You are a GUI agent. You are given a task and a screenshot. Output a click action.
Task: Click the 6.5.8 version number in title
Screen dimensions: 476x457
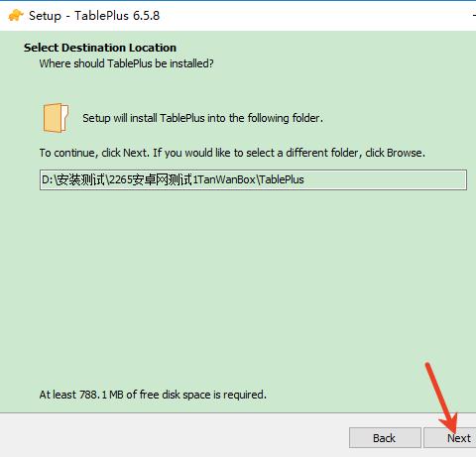pyautogui.click(x=146, y=16)
